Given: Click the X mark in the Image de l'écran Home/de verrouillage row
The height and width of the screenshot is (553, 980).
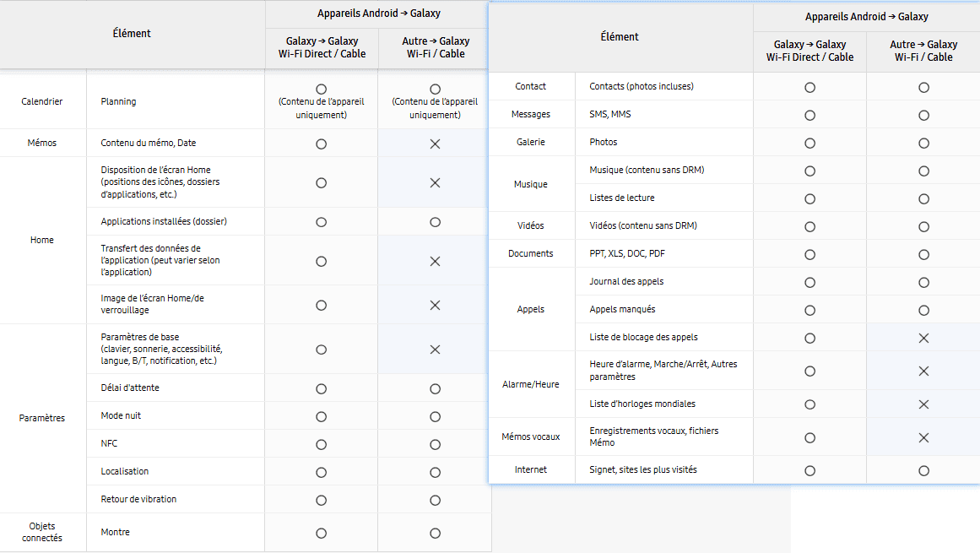Looking at the screenshot, I should pos(435,305).
